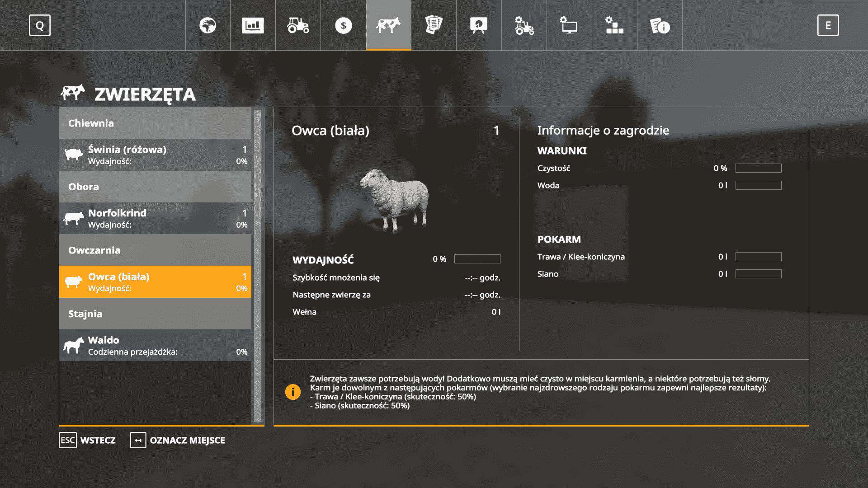
Task: Open the finances dollar tab
Action: (343, 25)
